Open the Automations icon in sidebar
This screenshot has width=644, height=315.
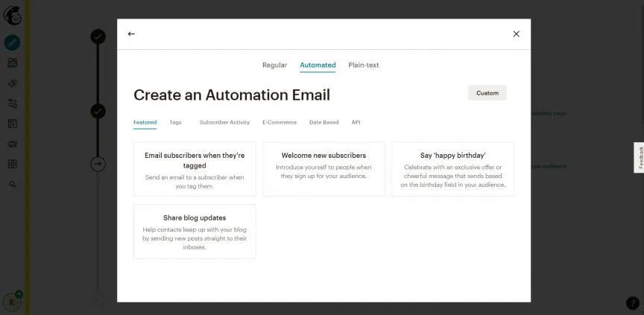coord(13,103)
